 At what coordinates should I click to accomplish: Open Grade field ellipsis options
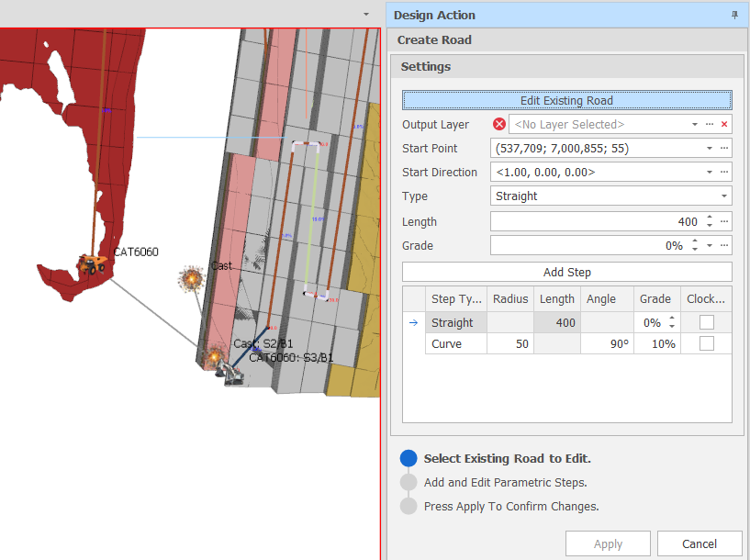pos(724,246)
